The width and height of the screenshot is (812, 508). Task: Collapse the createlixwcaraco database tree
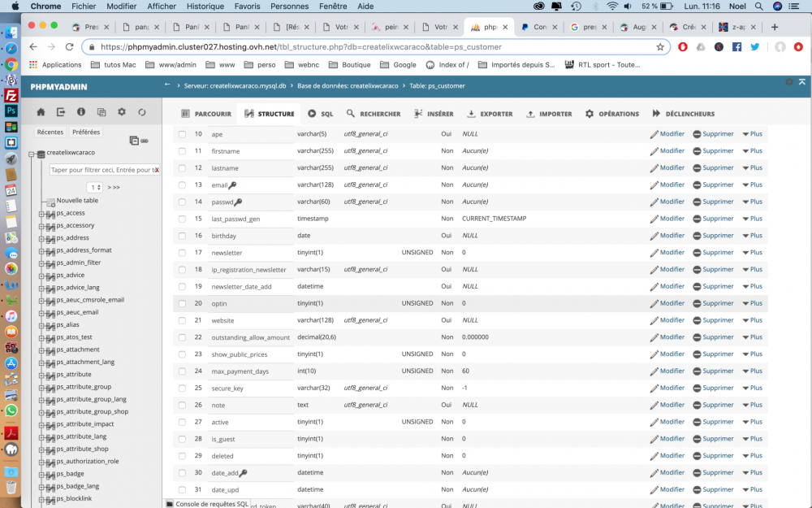pyautogui.click(x=31, y=153)
